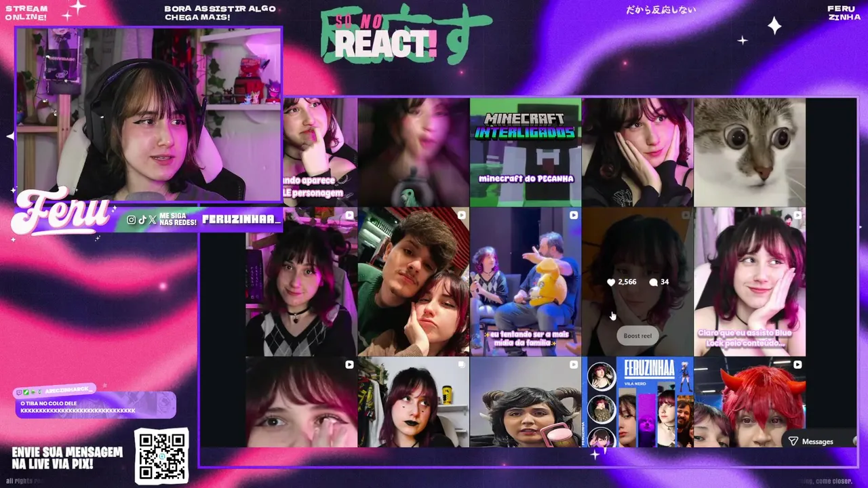This screenshot has width=868, height=488.
Task: Click the TikTok icon in the overlay
Action: pos(142,220)
